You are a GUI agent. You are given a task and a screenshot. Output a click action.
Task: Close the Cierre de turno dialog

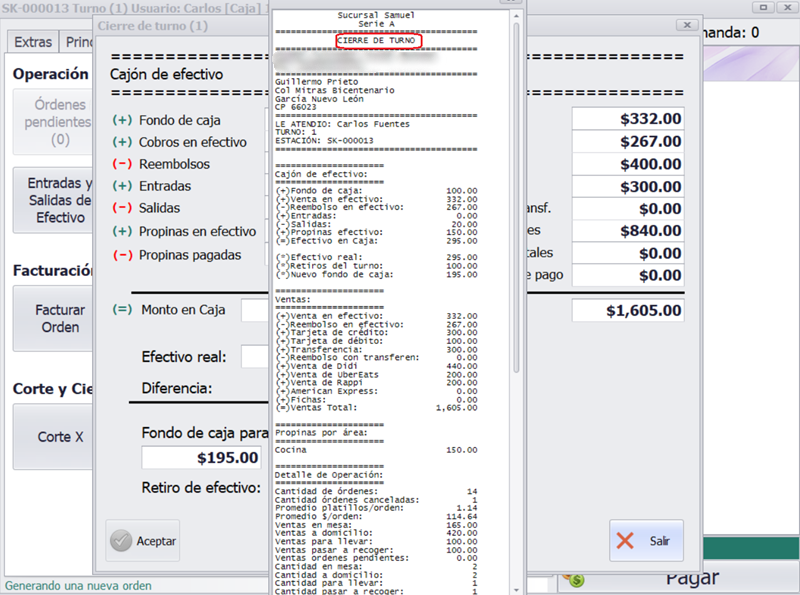pos(687,24)
